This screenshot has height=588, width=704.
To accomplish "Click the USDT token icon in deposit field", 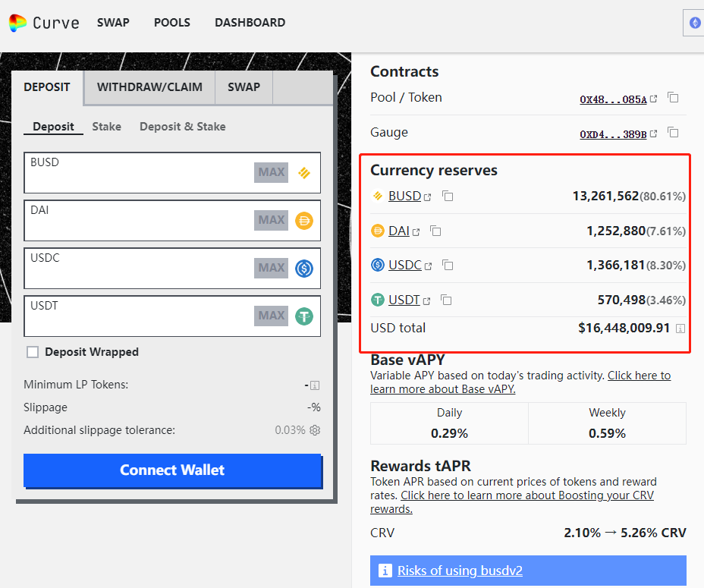I will click(x=304, y=316).
